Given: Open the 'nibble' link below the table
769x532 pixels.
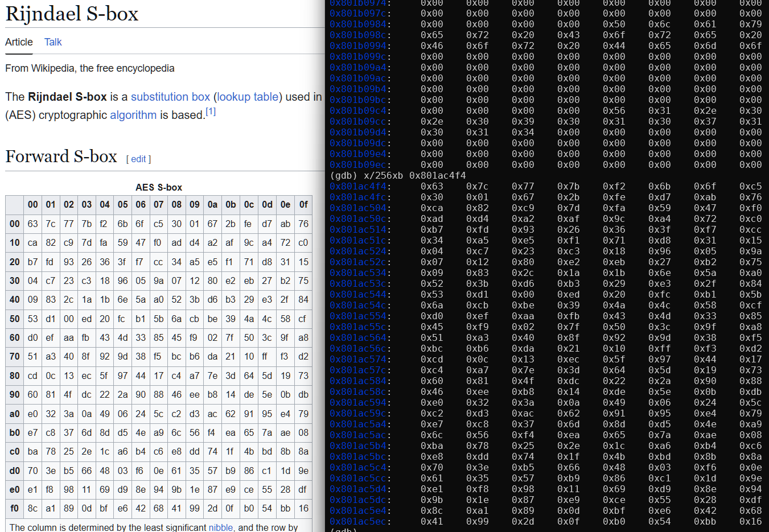Looking at the screenshot, I should [221, 527].
